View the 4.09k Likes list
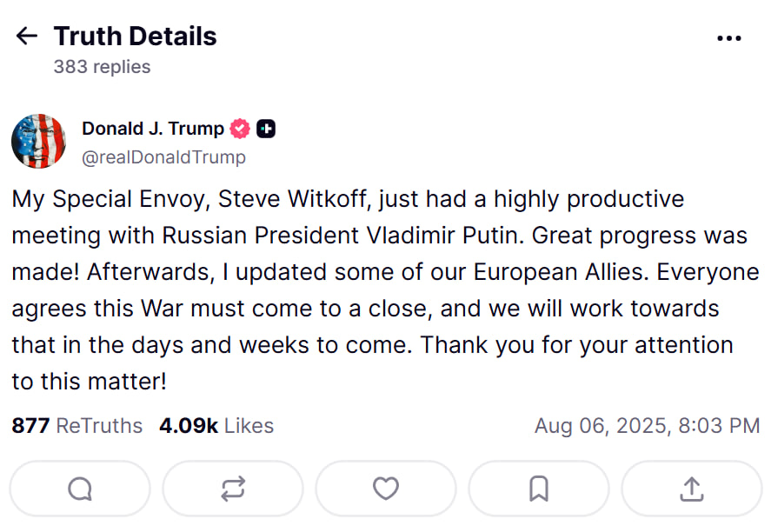 click(216, 426)
